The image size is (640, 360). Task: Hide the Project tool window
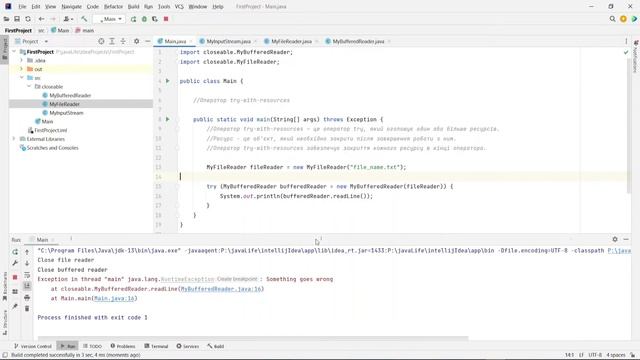click(x=147, y=41)
